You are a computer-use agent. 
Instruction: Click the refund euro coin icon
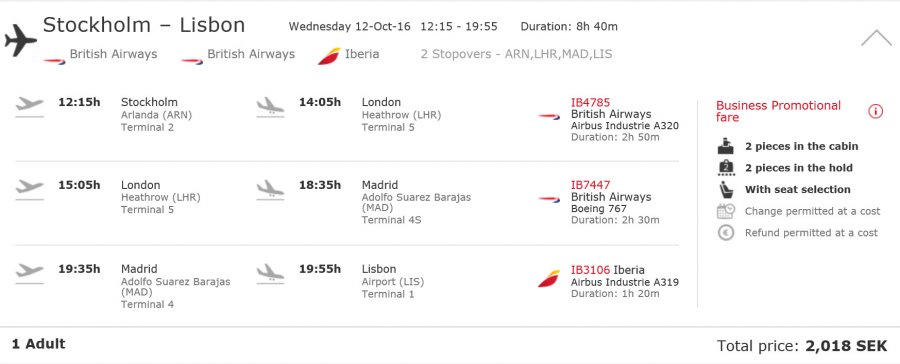click(726, 233)
